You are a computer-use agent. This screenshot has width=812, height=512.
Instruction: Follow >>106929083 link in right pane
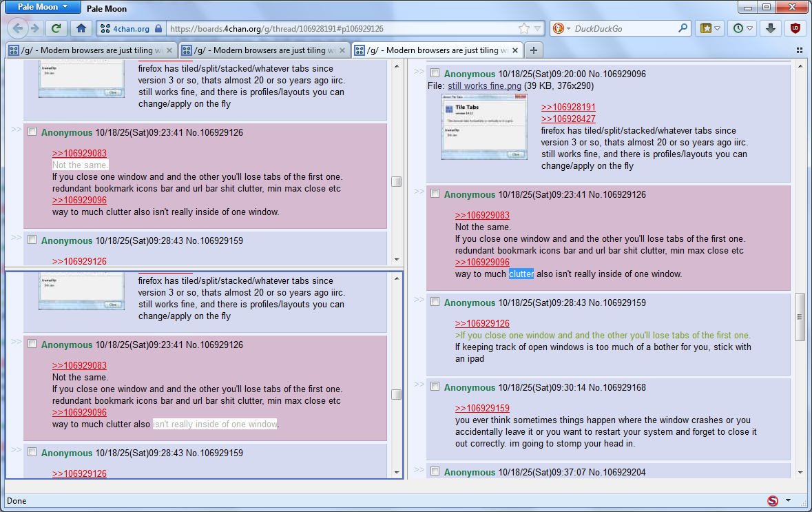pos(482,215)
